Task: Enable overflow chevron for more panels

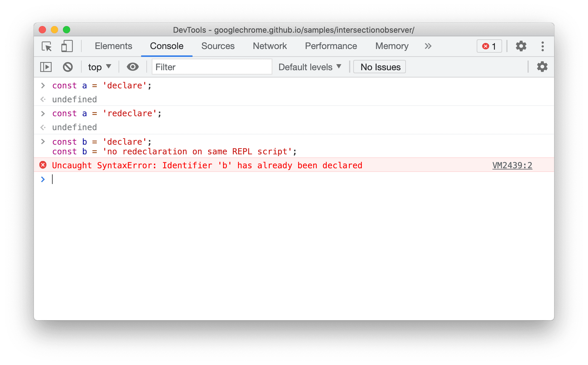Action: [428, 46]
